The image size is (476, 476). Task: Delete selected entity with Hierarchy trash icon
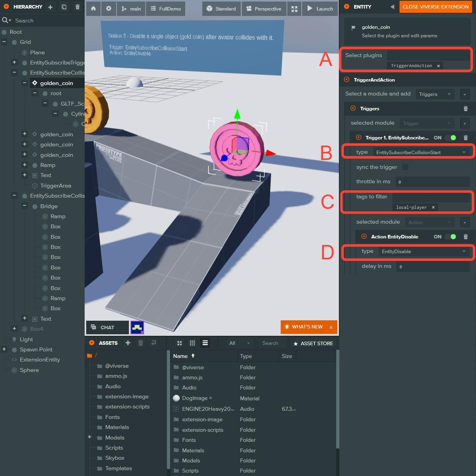tap(77, 7)
